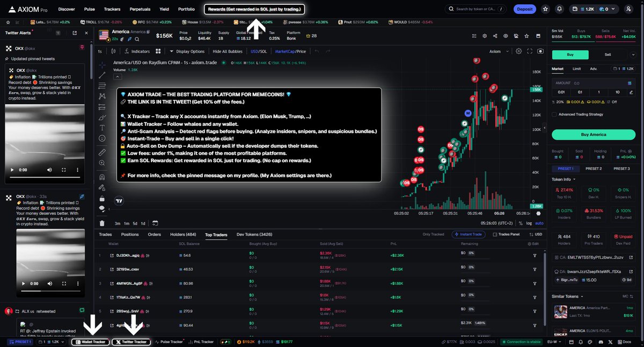Switch to the Dev Tokens (3426) tab

tap(255, 234)
